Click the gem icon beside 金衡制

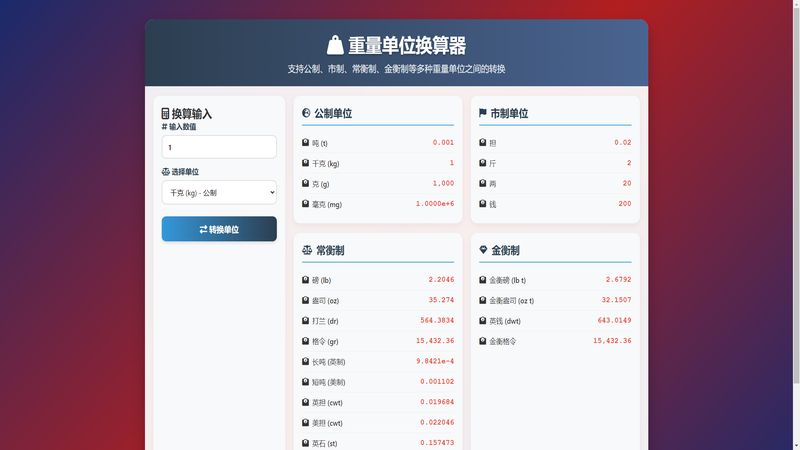click(483, 250)
